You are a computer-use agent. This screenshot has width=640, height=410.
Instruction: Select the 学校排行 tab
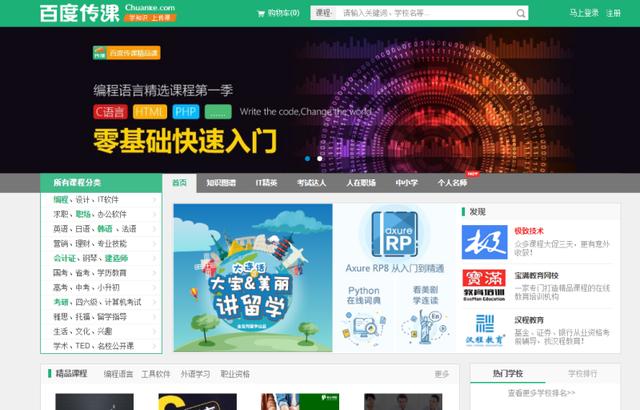(x=582, y=374)
